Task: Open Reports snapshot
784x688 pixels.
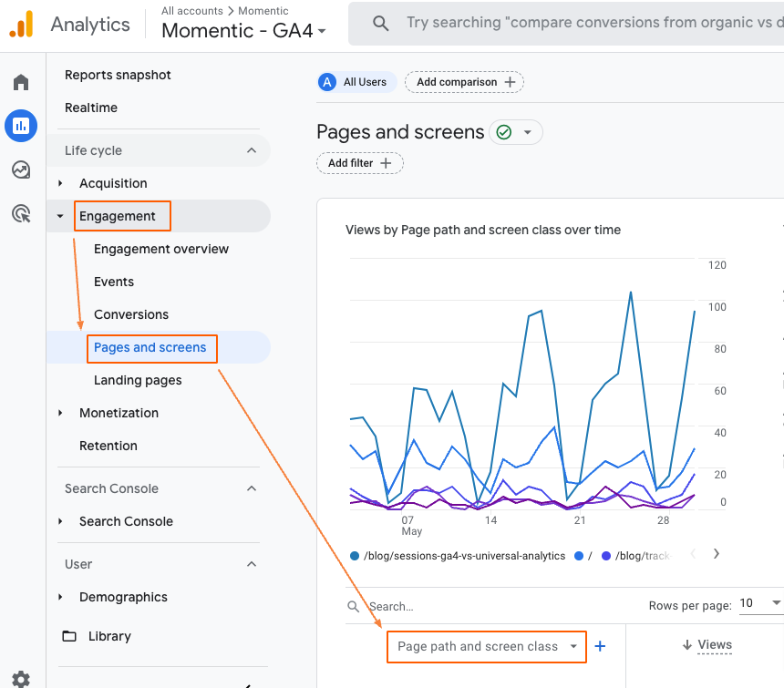Action: click(x=118, y=75)
